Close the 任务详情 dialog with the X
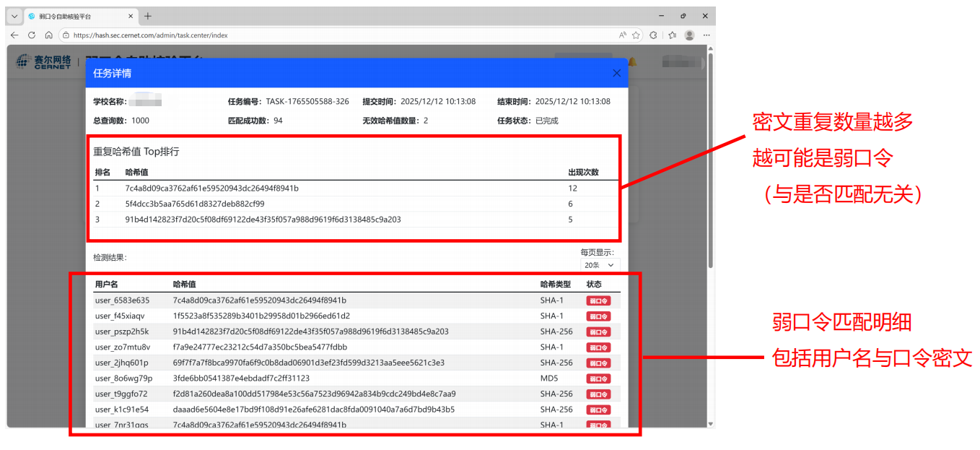 coord(616,73)
